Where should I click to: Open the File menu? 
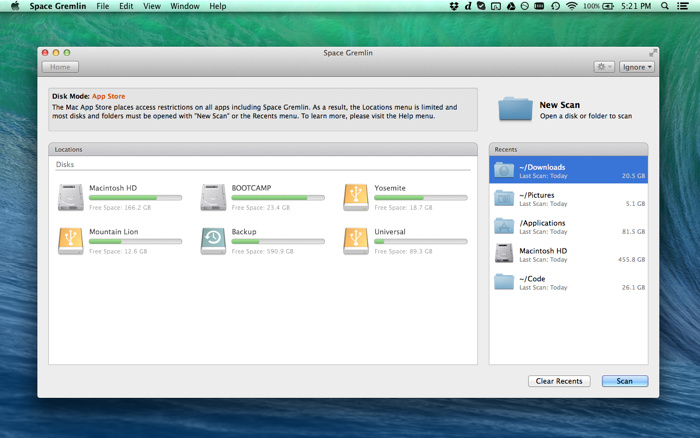click(103, 6)
